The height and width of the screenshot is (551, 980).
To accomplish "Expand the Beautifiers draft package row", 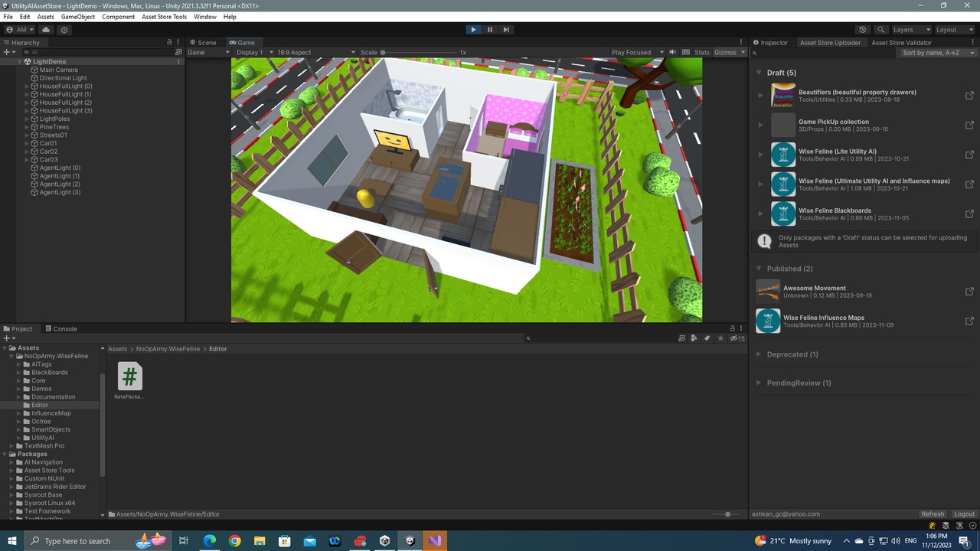I will point(760,96).
